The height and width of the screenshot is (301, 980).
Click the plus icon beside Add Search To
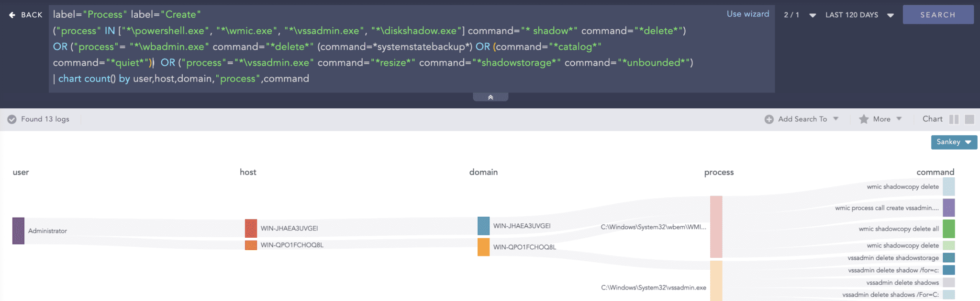(768, 119)
